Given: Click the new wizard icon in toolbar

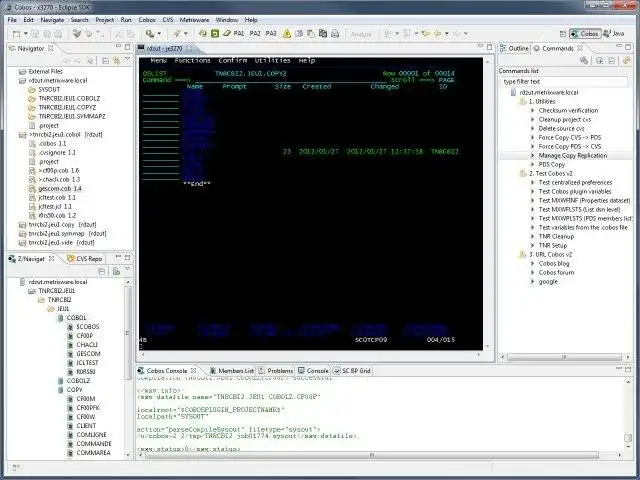Looking at the screenshot, I should [x=17, y=33].
